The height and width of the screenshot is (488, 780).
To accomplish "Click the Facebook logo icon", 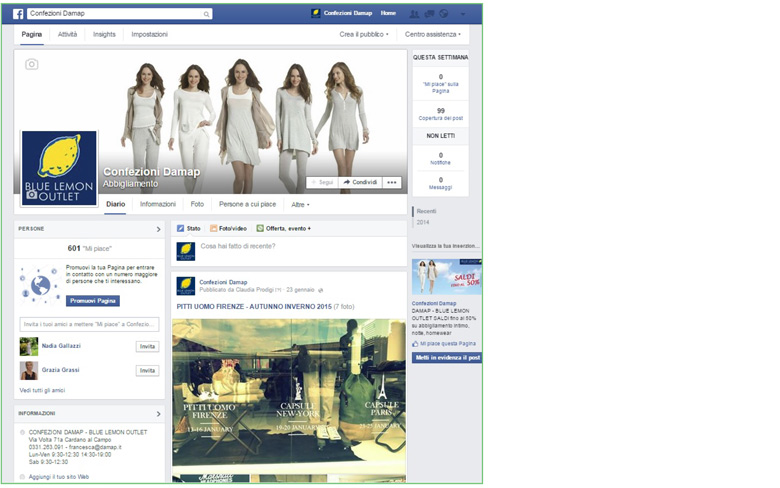I will 18,14.
